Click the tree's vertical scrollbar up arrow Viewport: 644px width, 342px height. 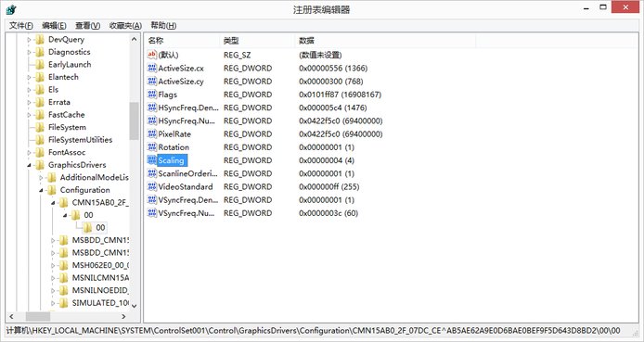(x=134, y=39)
